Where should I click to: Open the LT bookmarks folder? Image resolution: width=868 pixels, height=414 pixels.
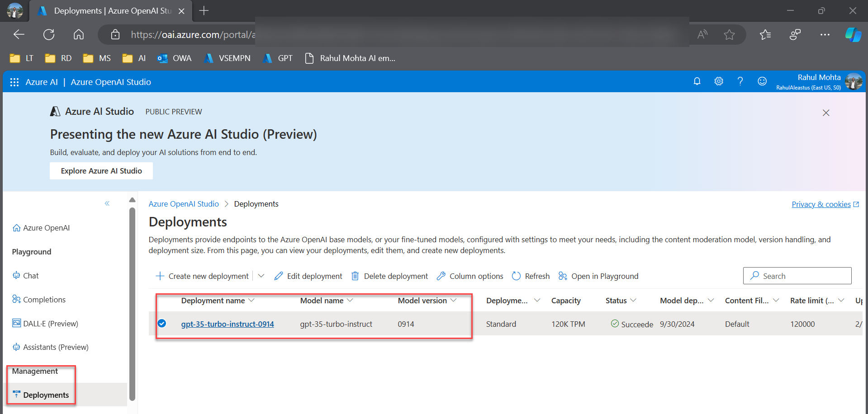click(22, 58)
